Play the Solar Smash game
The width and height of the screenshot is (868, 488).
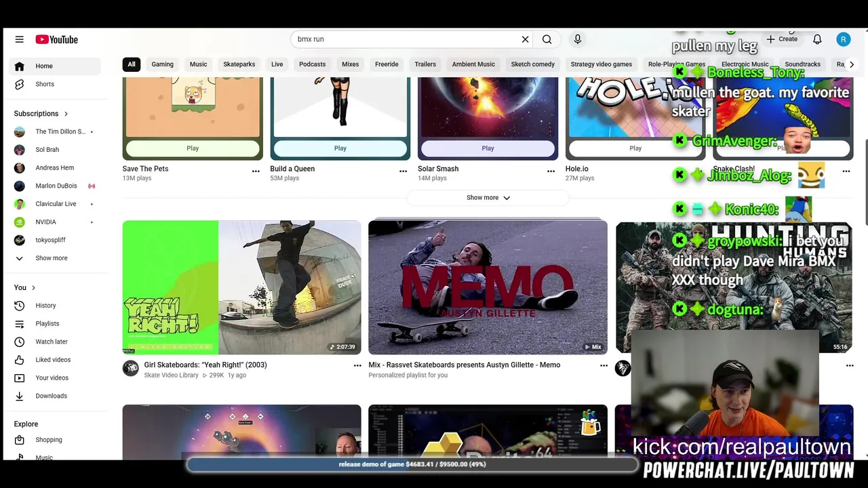(488, 148)
